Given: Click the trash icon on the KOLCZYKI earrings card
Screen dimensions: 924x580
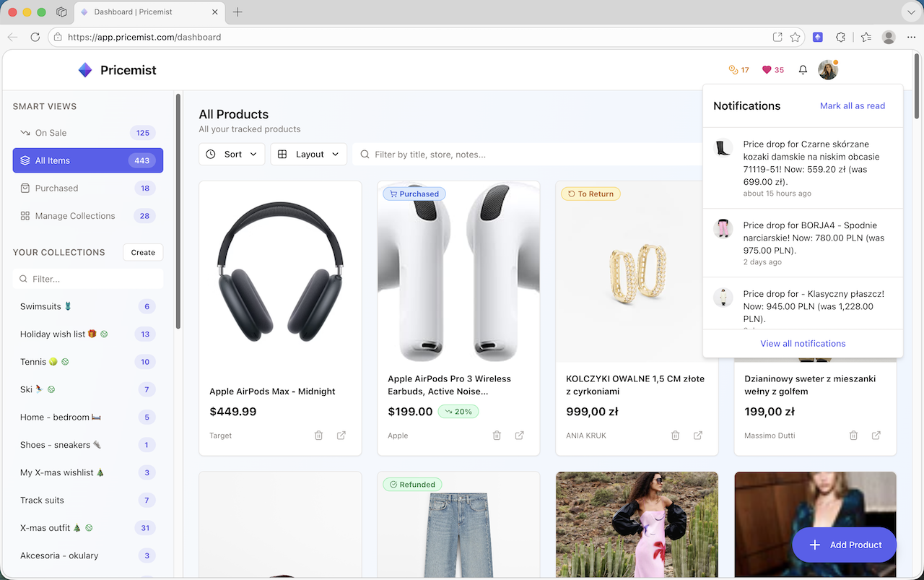Looking at the screenshot, I should click(675, 436).
